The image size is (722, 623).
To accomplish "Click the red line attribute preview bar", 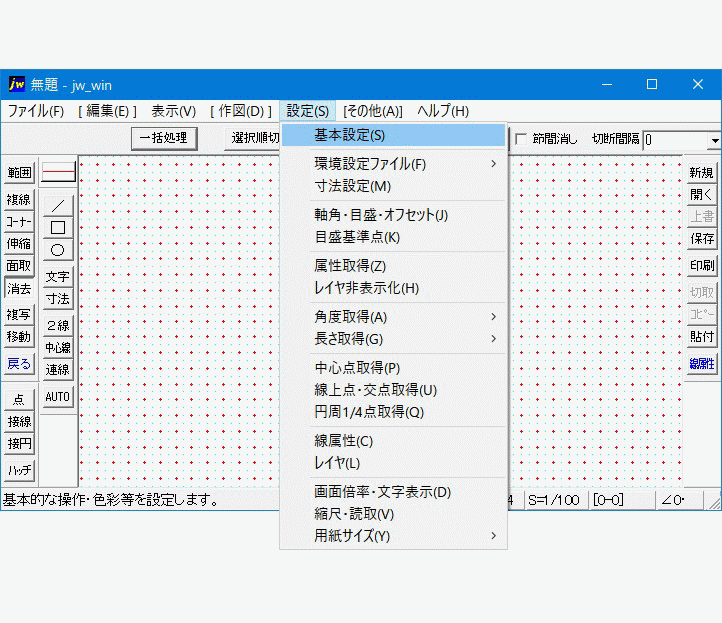I will (x=58, y=173).
